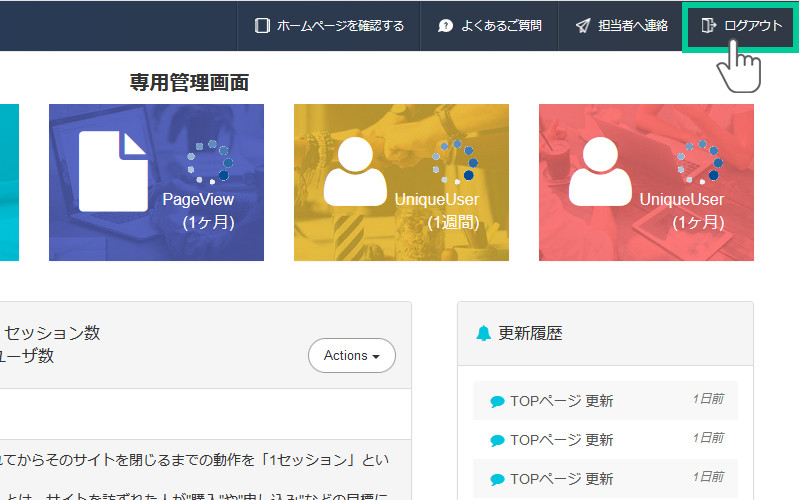The height and width of the screenshot is (500, 800).
Task: Open the third TOPページ 更新 entry
Action: tap(561, 478)
